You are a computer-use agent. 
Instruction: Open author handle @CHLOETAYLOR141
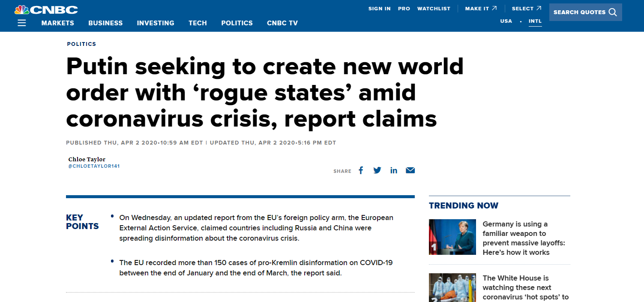pyautogui.click(x=94, y=166)
